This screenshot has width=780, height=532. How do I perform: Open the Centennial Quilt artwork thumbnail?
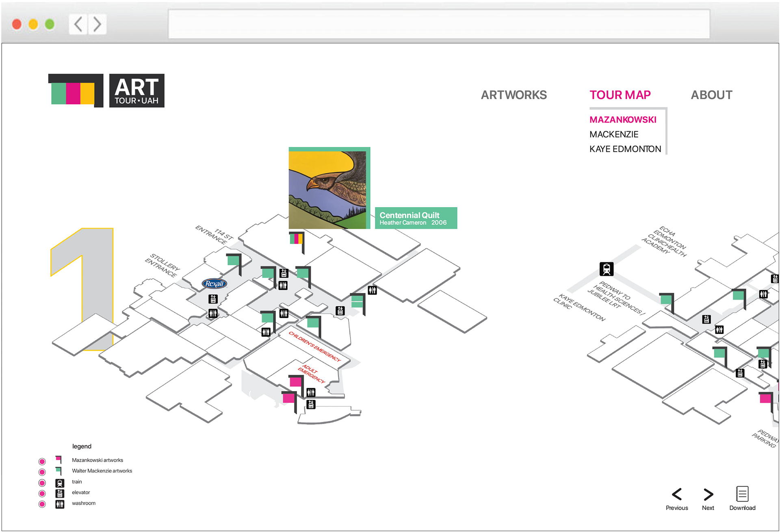click(329, 188)
